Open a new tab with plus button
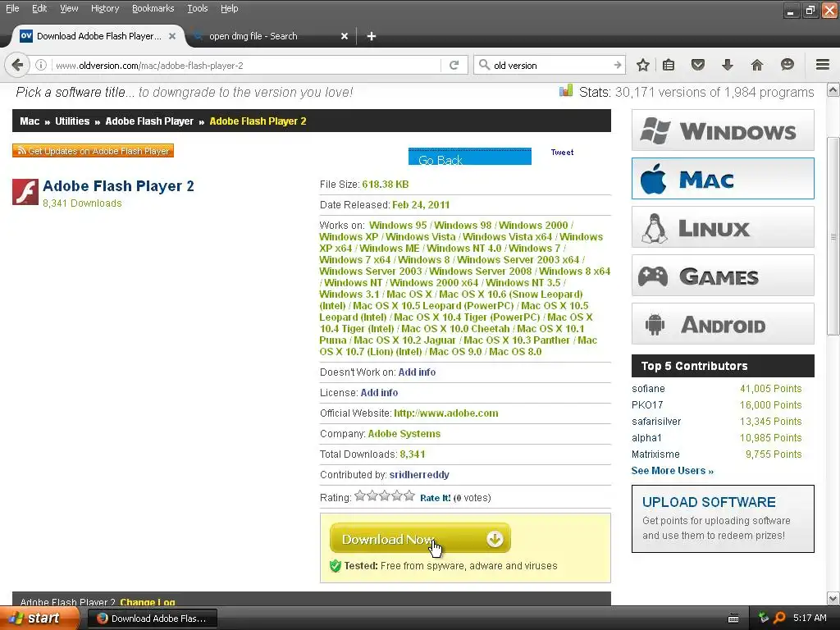The height and width of the screenshot is (630, 840). [x=372, y=36]
